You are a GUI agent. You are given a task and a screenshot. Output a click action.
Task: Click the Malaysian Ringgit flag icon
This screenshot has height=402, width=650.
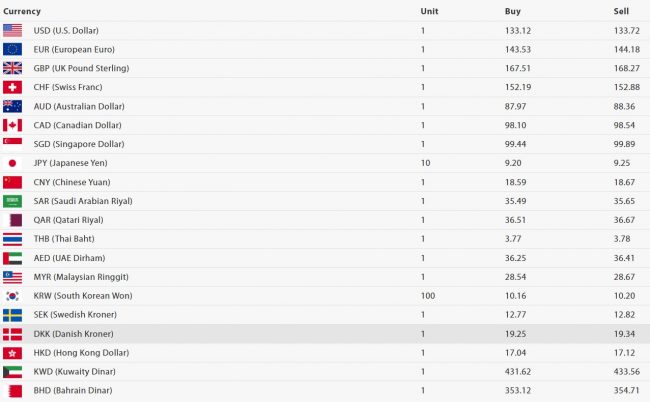[12, 277]
